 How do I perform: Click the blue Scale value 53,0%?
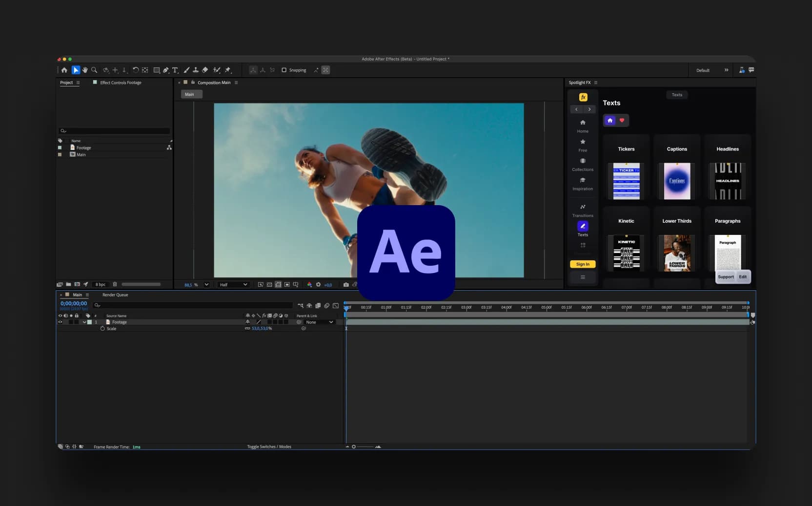(261, 328)
